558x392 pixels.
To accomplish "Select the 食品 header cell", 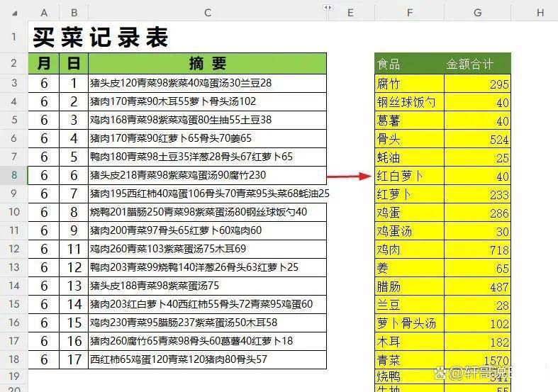I will [410, 64].
